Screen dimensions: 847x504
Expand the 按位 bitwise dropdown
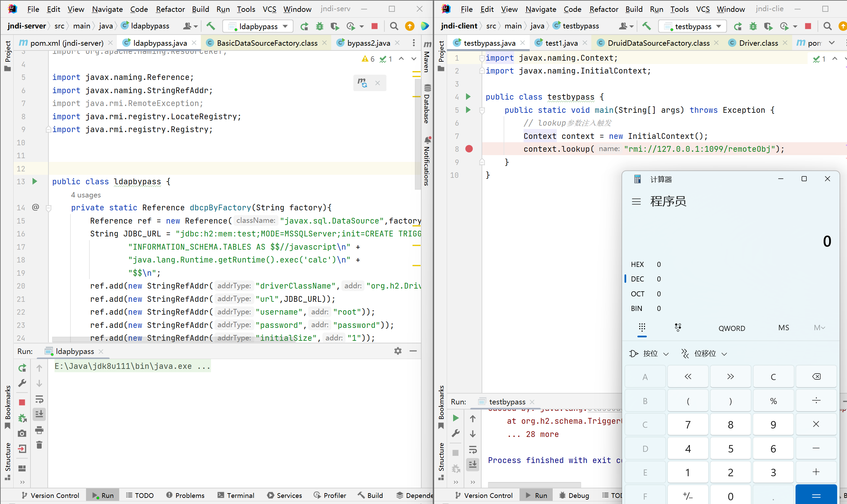point(649,354)
